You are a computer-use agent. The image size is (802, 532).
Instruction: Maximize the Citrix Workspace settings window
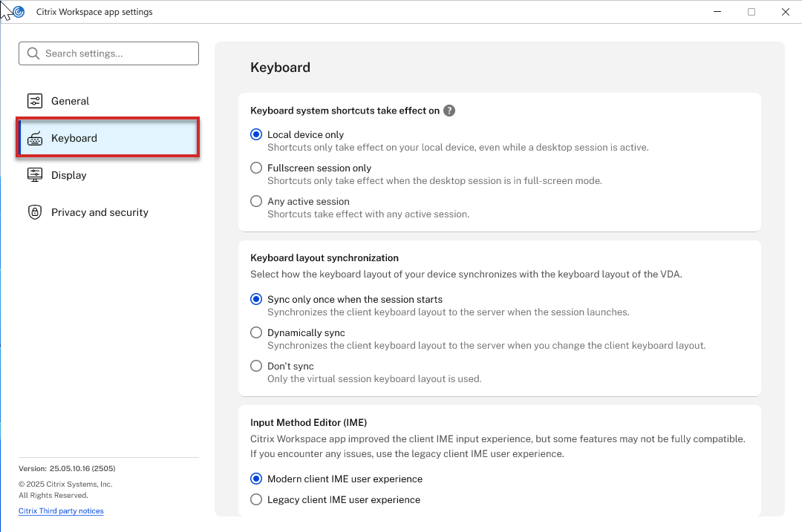(752, 12)
